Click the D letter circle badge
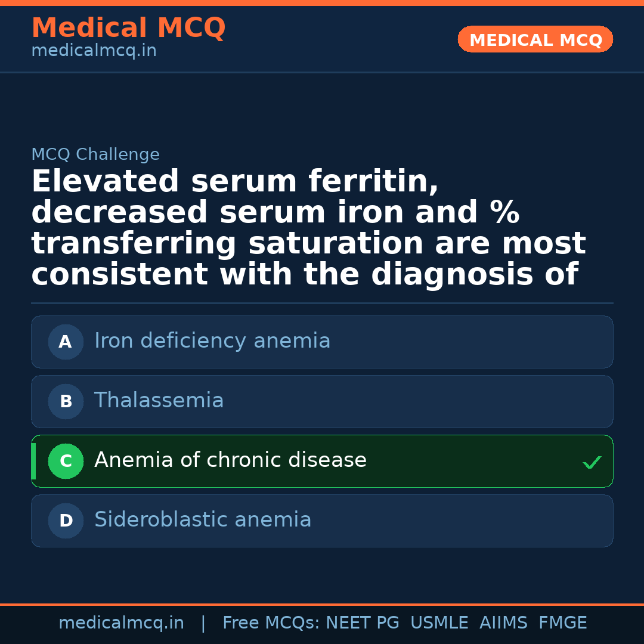Screen dimensions: 644x644 [x=66, y=521]
